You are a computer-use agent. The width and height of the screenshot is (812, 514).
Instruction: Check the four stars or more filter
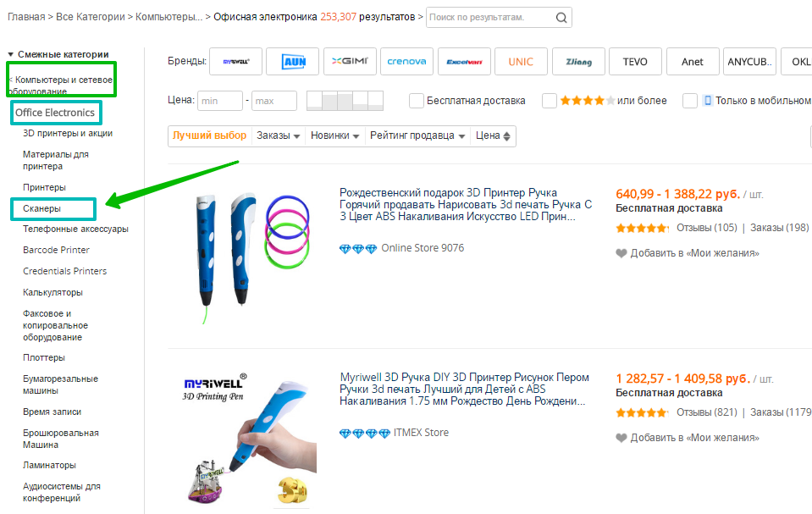550,101
